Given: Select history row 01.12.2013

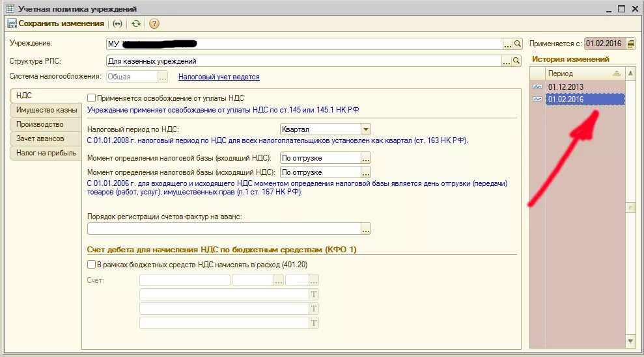Looking at the screenshot, I should 585,87.
